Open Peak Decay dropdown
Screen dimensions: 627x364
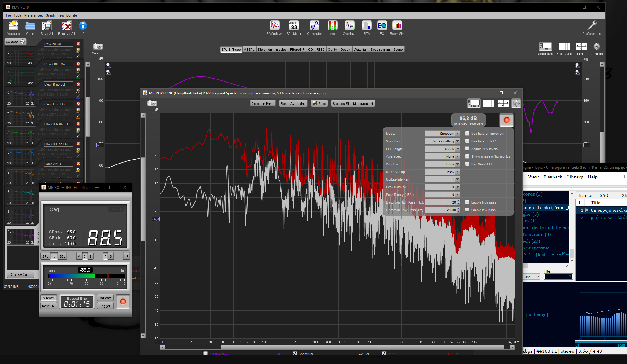pyautogui.click(x=442, y=195)
